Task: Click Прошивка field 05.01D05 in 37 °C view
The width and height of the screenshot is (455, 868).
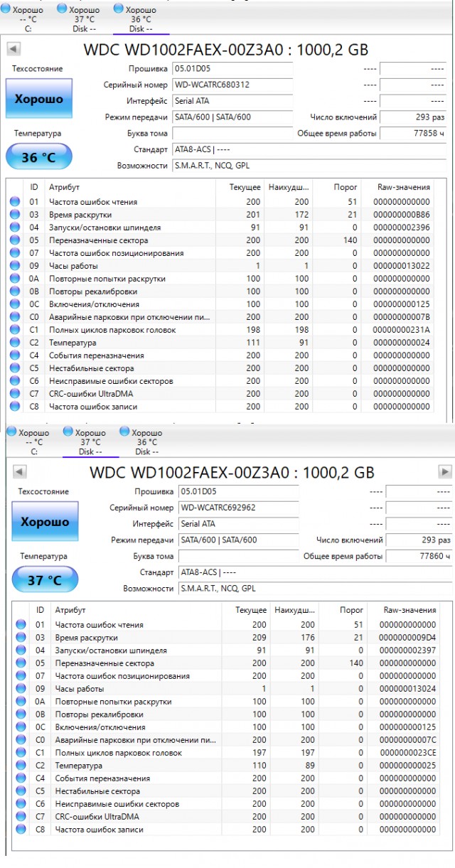Action: coord(238,492)
